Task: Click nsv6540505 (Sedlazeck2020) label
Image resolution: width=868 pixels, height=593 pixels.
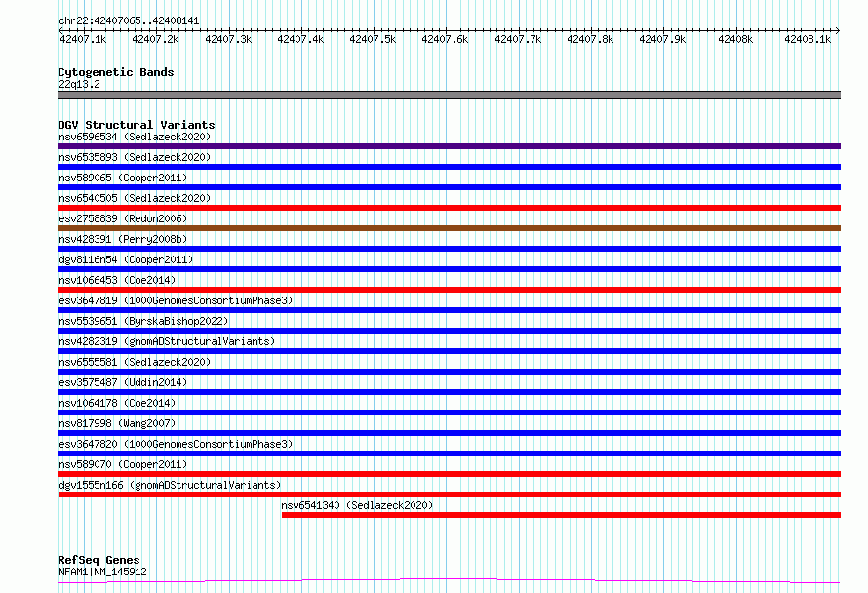Action: point(135,198)
